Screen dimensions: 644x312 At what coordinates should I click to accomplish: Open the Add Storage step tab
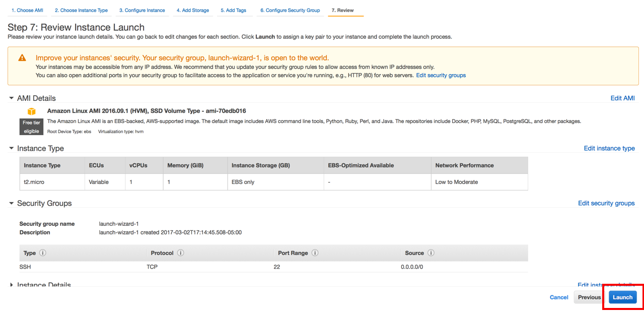193,10
